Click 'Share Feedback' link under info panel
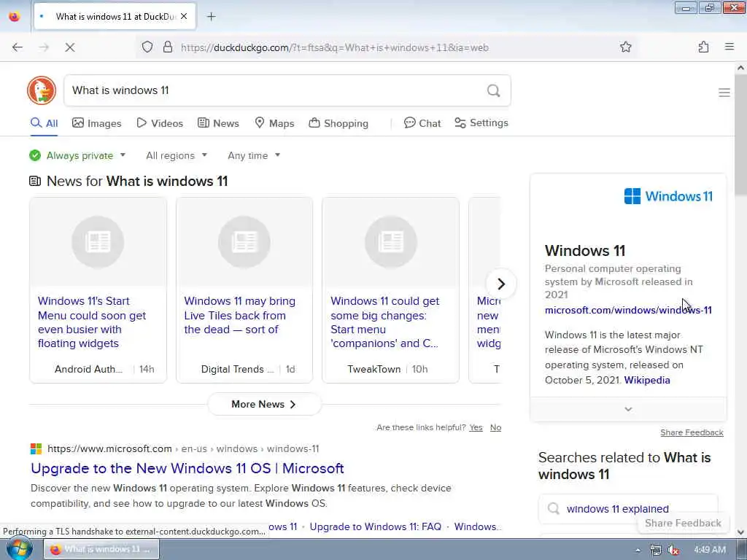The width and height of the screenshot is (747, 560). pyautogui.click(x=692, y=432)
